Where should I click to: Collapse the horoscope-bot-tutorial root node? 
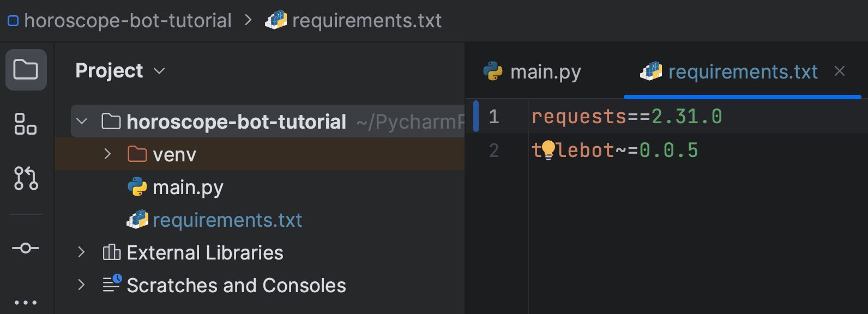82,121
